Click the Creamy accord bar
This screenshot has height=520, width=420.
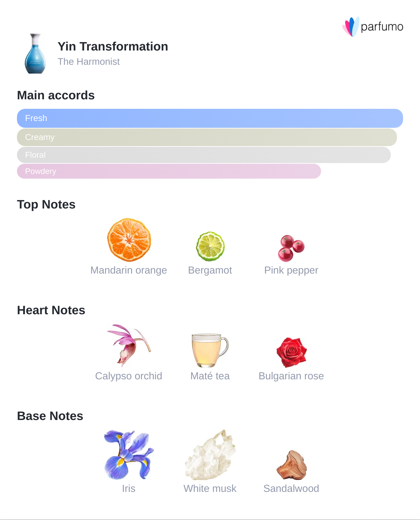click(x=207, y=137)
